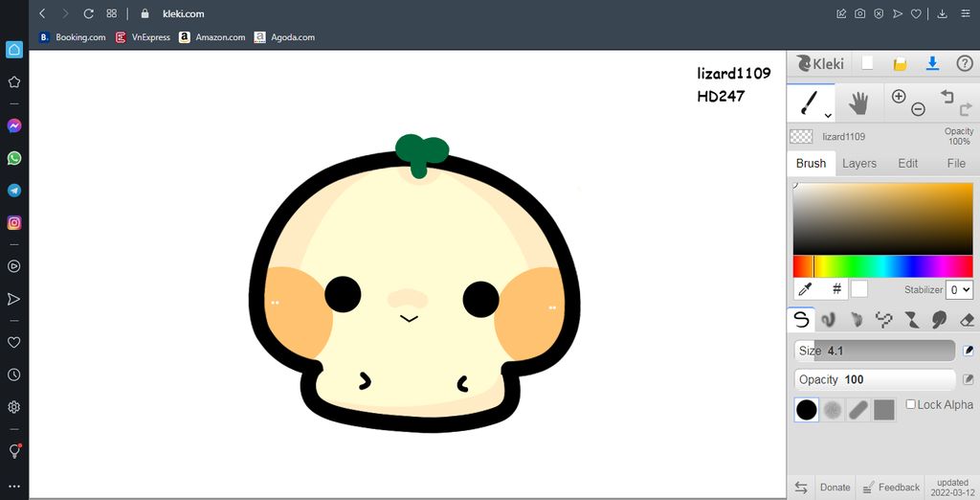Screen dimensions: 980x500
Task: Open Telegram in browser sidebar
Action: pyautogui.click(x=13, y=191)
